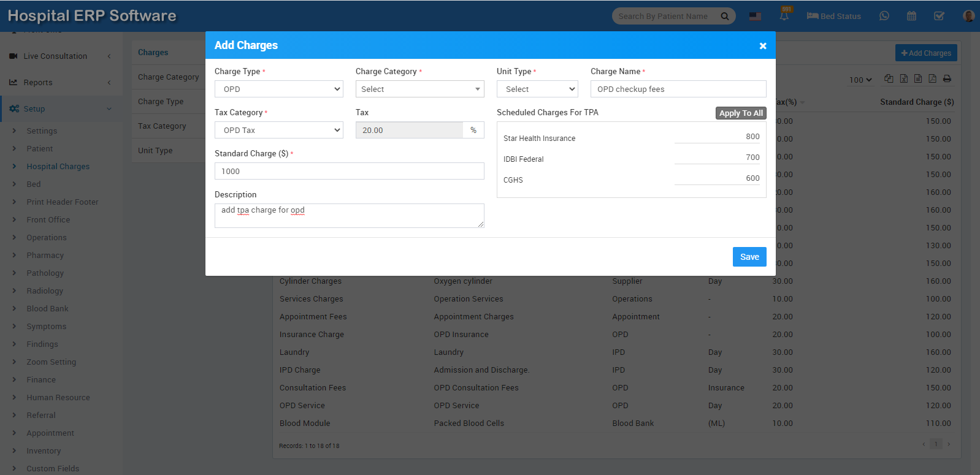The height and width of the screenshot is (475, 980).
Task: Export table using the PDF icon
Action: 932,78
